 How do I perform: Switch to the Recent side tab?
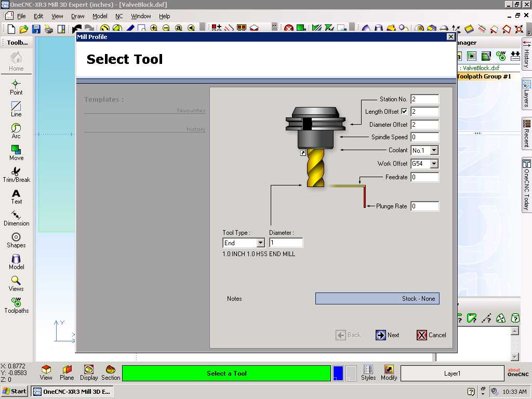(526, 134)
